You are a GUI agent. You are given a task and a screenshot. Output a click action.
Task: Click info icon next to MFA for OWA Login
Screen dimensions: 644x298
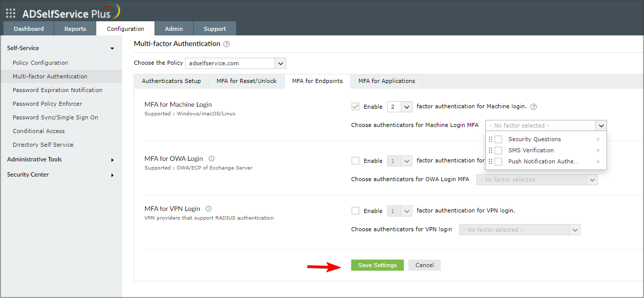coord(211,158)
